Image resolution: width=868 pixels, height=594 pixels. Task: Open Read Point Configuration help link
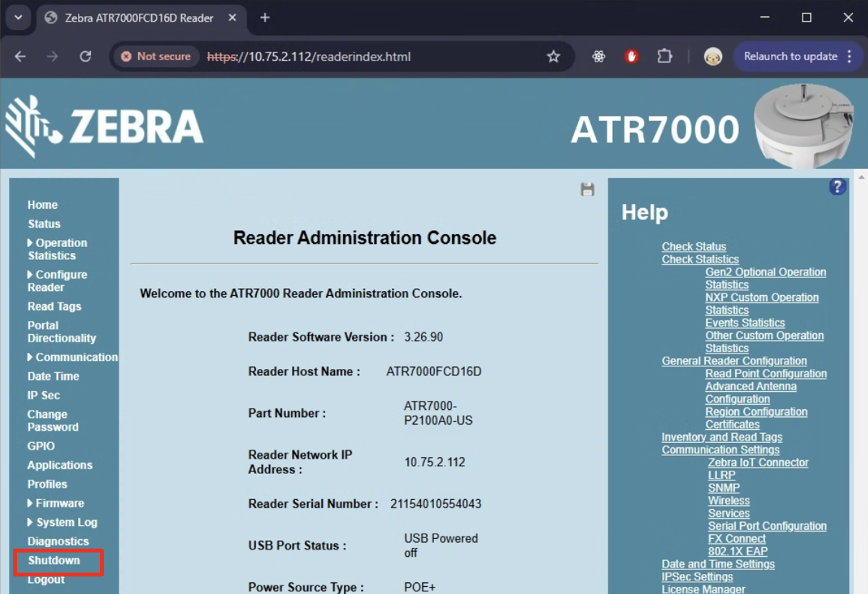(766, 374)
